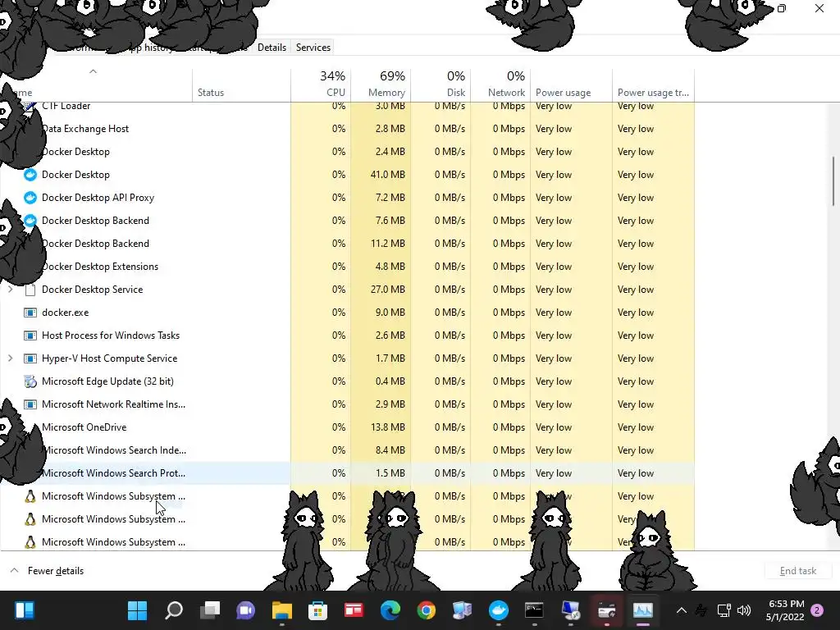840x630 pixels.
Task: Open the notification badge showing 2
Action: (x=817, y=610)
